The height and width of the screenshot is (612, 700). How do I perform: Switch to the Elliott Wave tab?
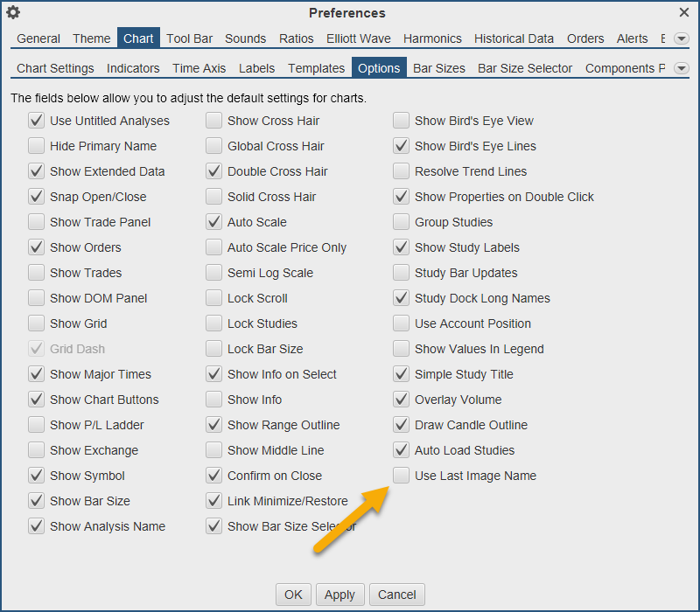tap(358, 38)
